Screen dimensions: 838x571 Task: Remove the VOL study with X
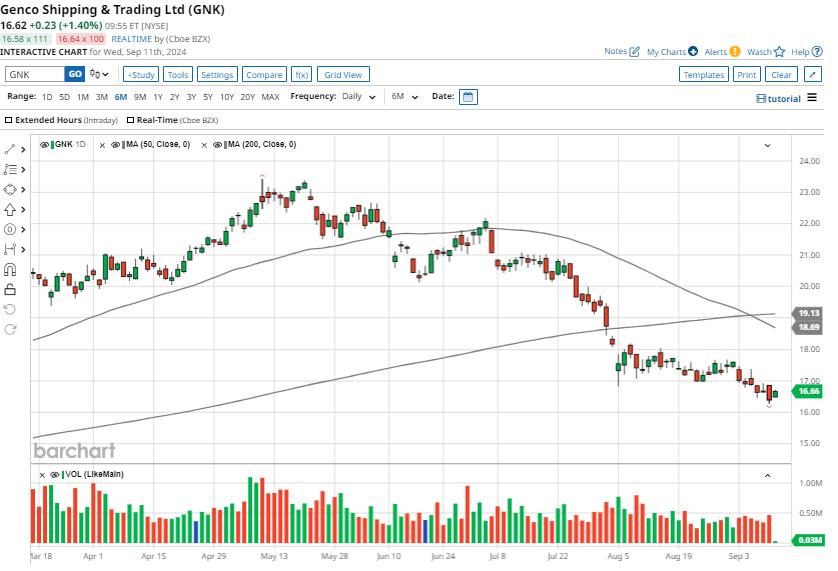42,475
